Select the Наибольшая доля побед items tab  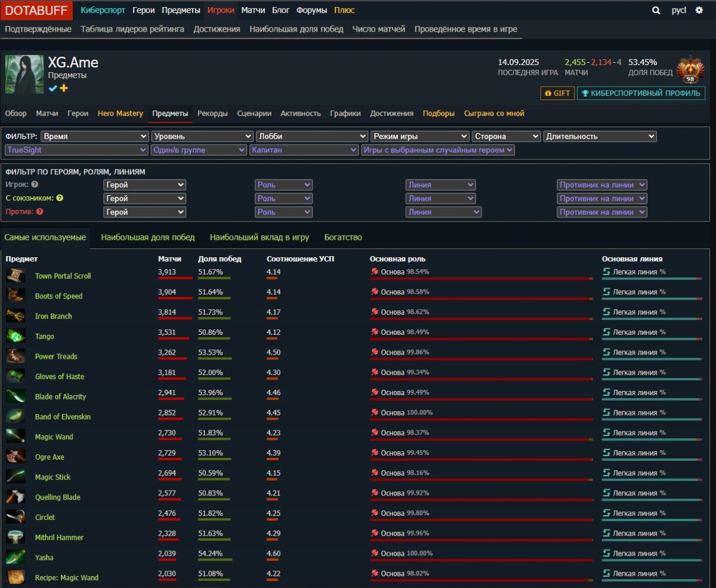point(148,237)
